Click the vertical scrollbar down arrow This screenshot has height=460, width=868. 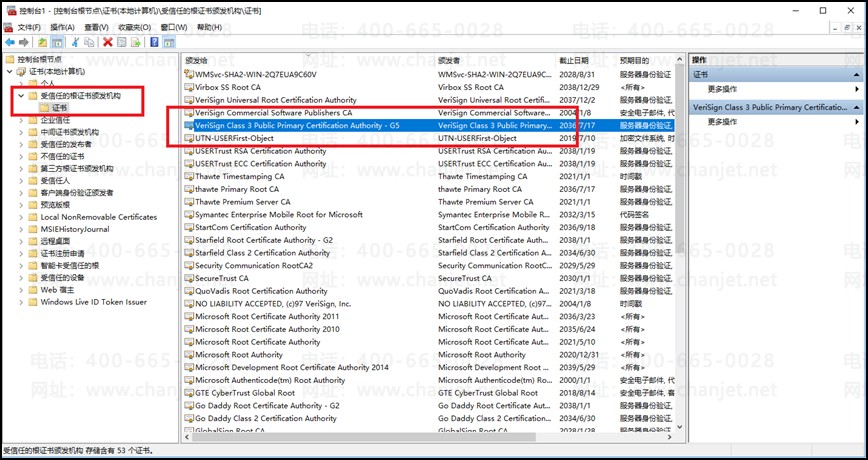point(680,427)
